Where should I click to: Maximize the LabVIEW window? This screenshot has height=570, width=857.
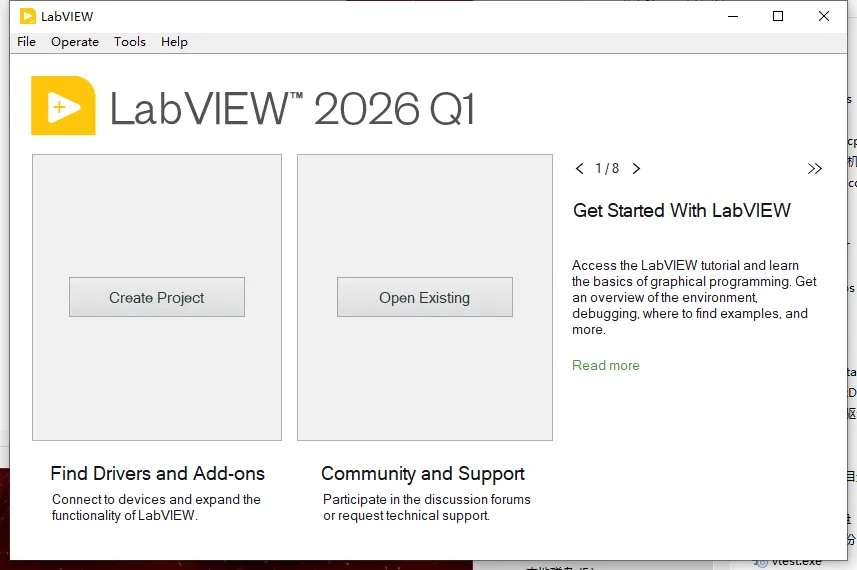(x=778, y=16)
